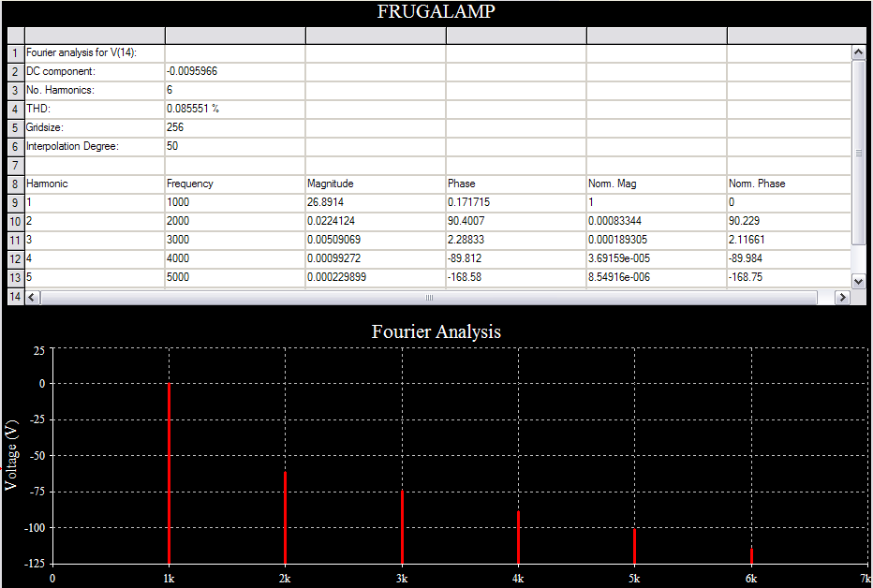The height and width of the screenshot is (588, 873).
Task: Click the Interpolation Degree value 50
Action: 235,147
